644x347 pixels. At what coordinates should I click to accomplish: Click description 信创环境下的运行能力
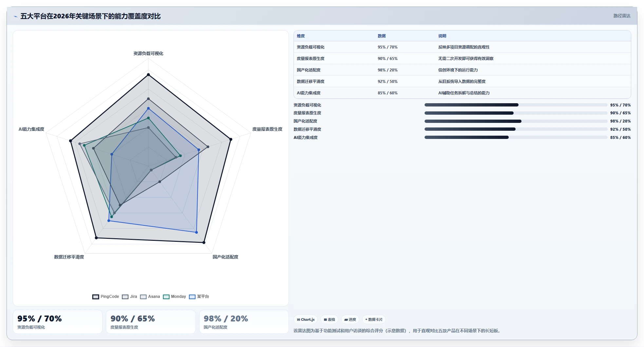tap(458, 70)
